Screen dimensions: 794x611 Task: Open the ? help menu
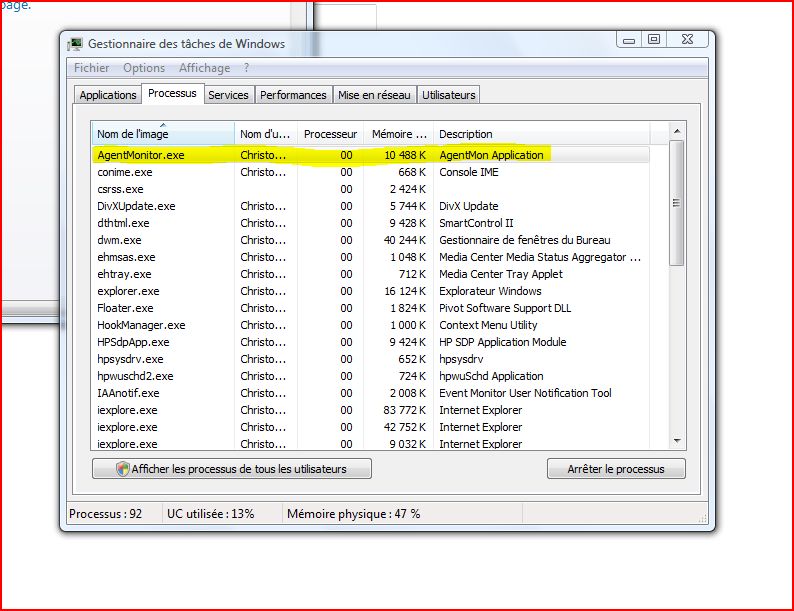click(x=246, y=68)
